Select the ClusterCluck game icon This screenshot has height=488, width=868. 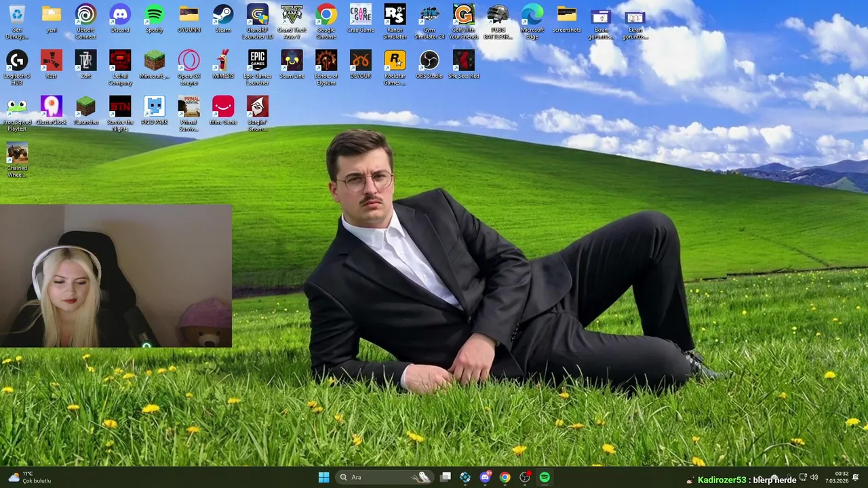(52, 111)
